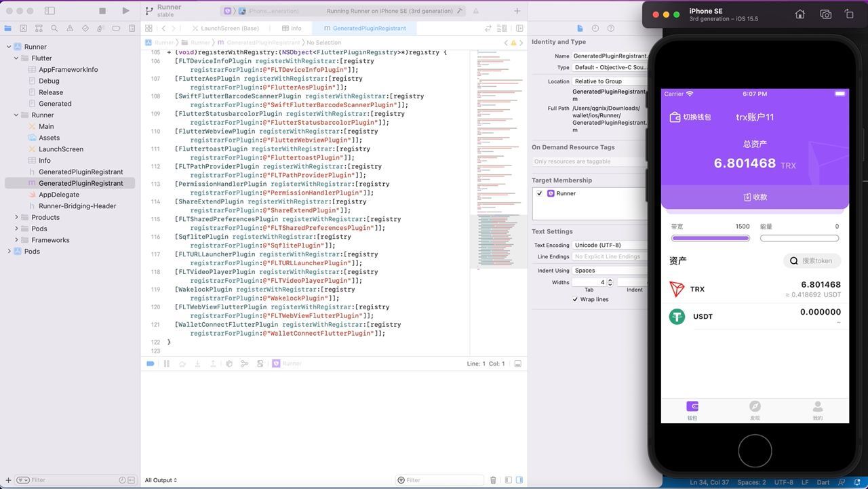Select Runner-Bridging-Header file
The height and width of the screenshot is (489, 868).
(77, 206)
